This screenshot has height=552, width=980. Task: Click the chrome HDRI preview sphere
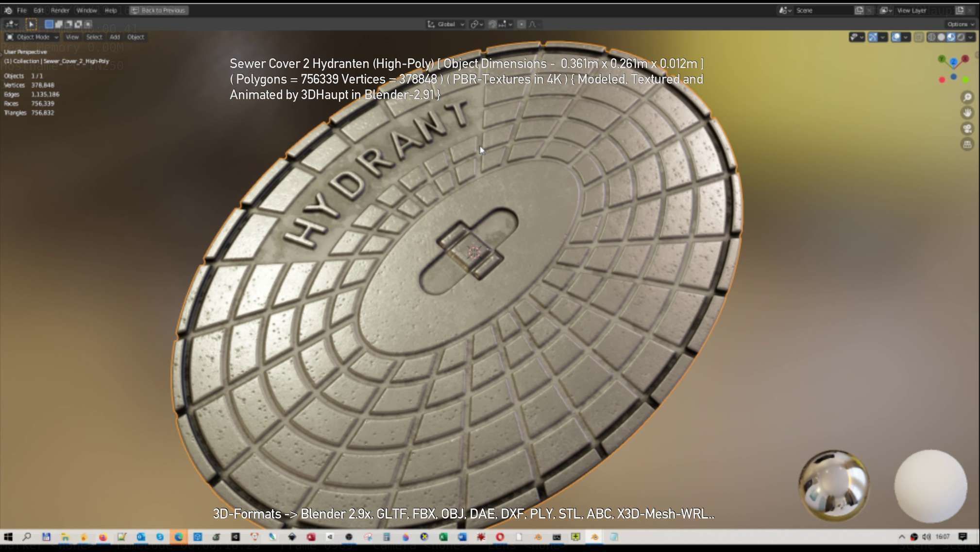pyautogui.click(x=834, y=485)
